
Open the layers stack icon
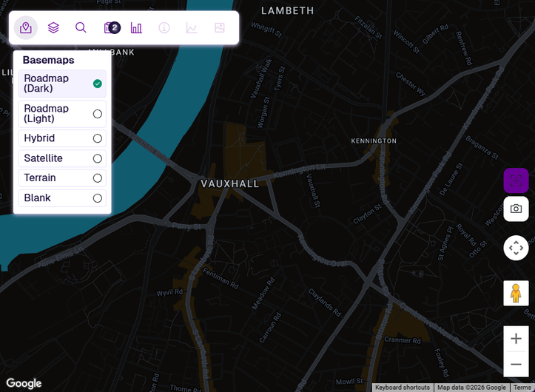pyautogui.click(x=53, y=27)
